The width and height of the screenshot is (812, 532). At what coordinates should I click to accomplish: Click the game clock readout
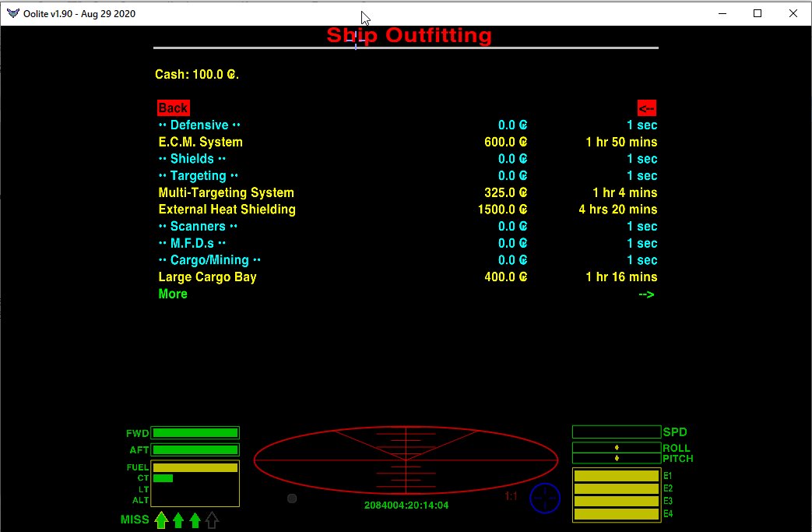pos(406,506)
